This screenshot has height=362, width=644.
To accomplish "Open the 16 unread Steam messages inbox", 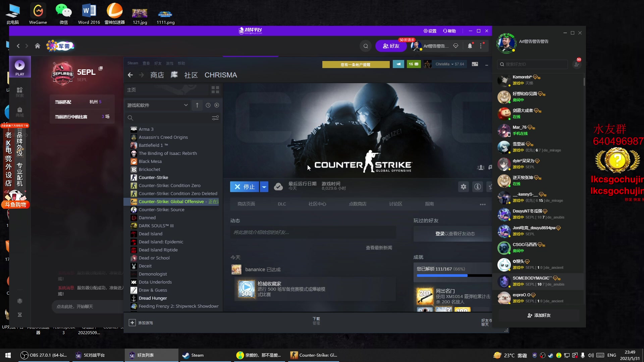I will 414,64.
